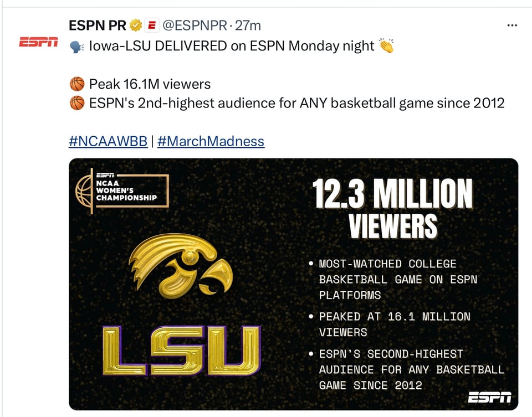The height and width of the screenshot is (417, 532).
Task: Click basketball emoji beside Peak 16.1M viewers
Action: point(76,84)
